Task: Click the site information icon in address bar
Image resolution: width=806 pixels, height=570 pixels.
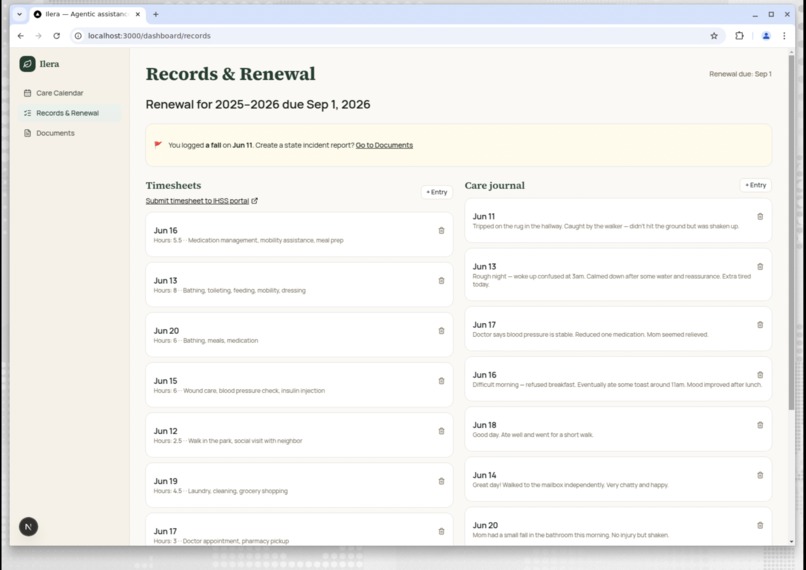Action: click(78, 36)
